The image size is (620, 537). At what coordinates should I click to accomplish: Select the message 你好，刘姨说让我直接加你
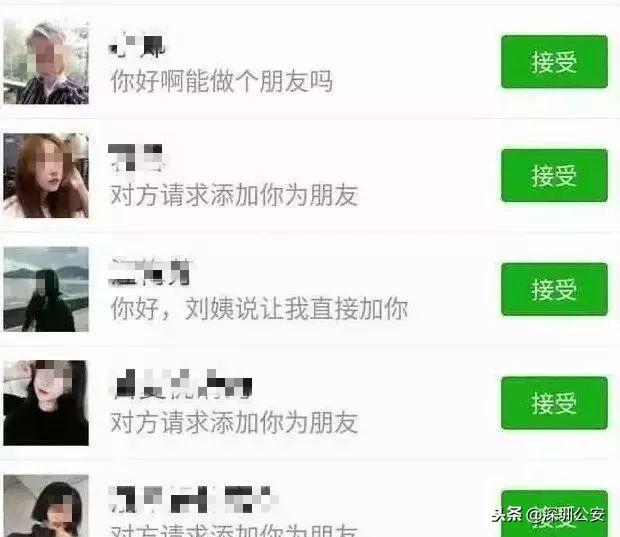coord(259,309)
